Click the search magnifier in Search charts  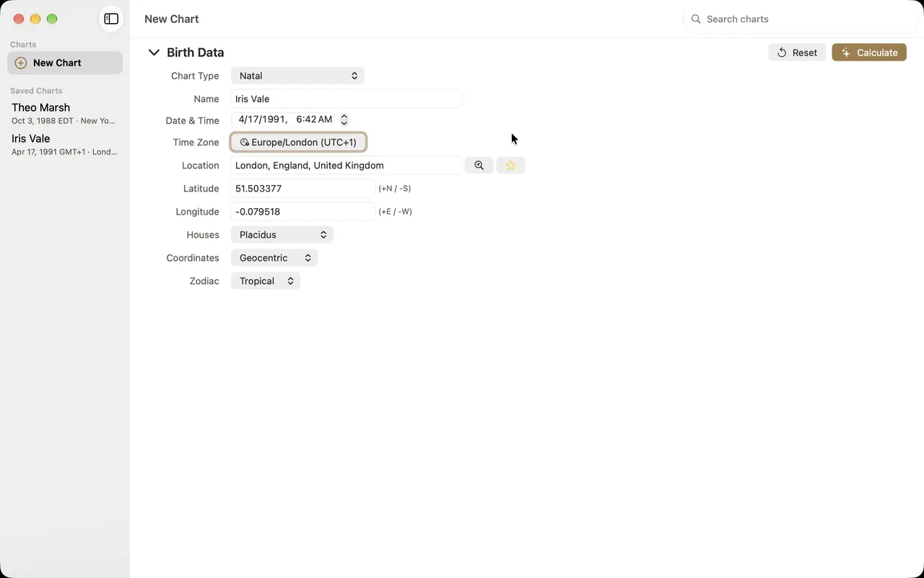click(x=696, y=19)
